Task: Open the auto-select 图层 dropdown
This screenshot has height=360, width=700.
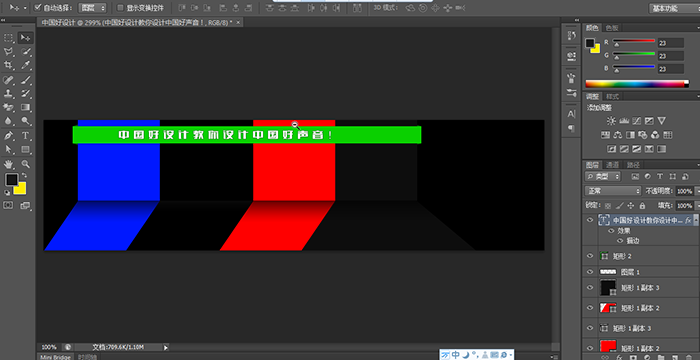Action: [x=92, y=8]
